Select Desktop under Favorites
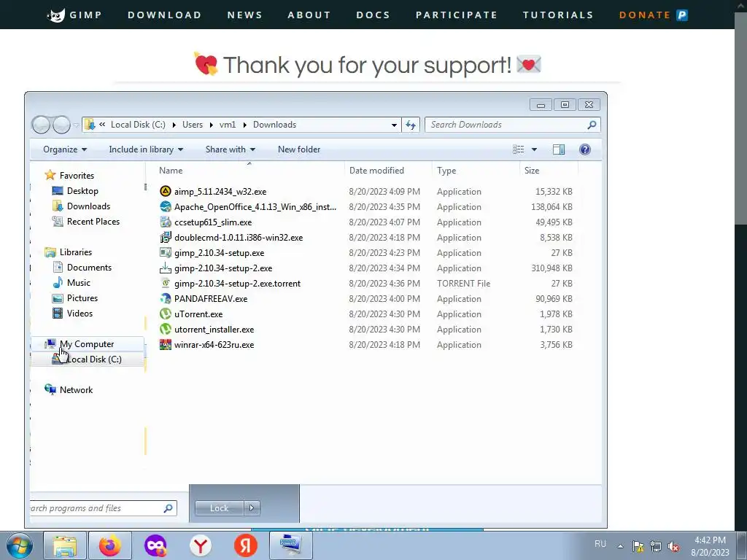747x560 pixels. click(x=82, y=191)
